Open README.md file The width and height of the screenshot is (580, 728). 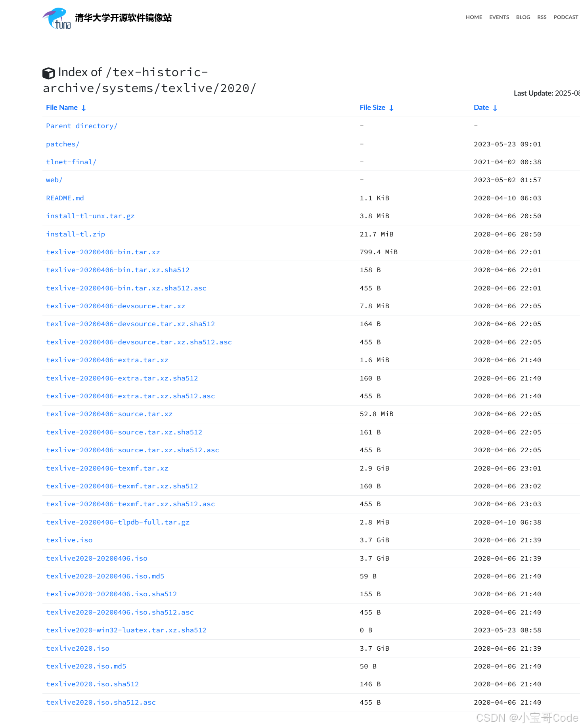pyautogui.click(x=65, y=198)
